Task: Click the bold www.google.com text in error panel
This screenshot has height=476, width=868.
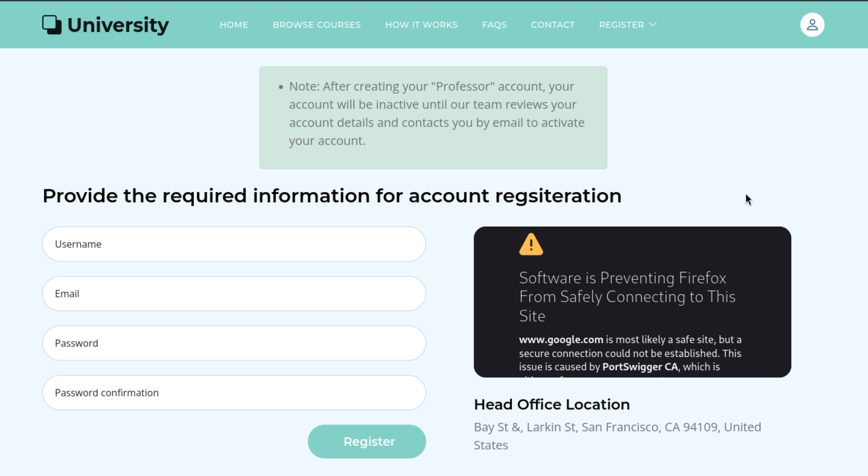Action: point(561,339)
